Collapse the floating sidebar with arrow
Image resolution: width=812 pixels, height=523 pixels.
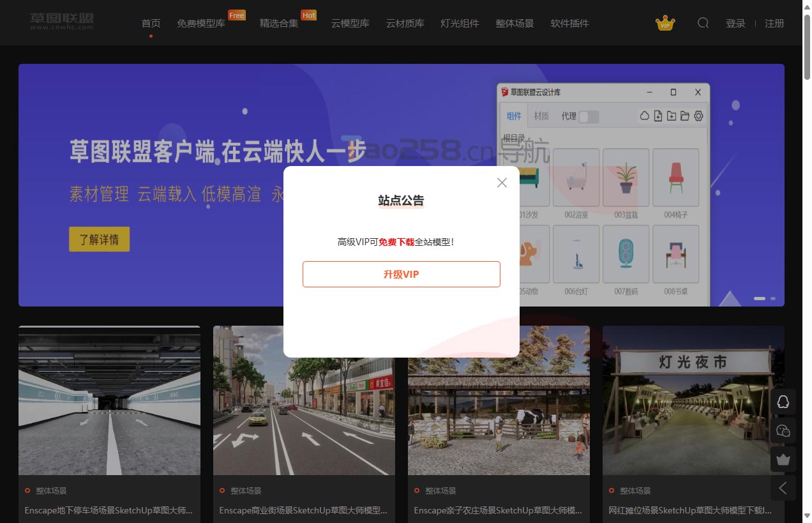pos(783,488)
